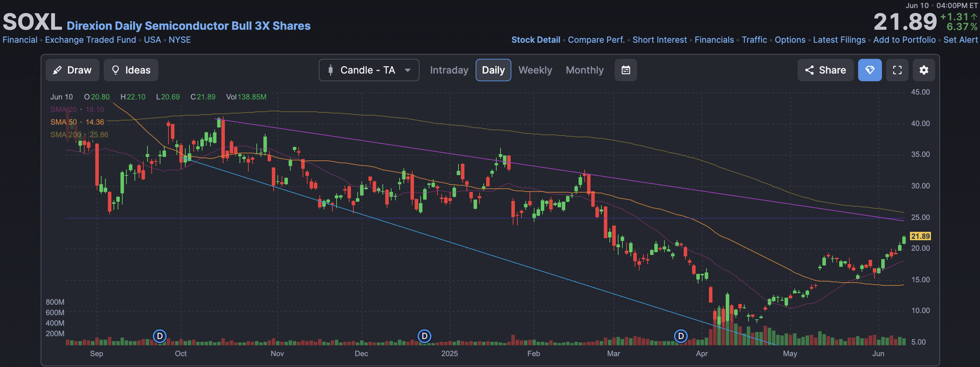Click the September dividend D marker
Image resolution: width=980 pixels, height=367 pixels.
point(160,336)
